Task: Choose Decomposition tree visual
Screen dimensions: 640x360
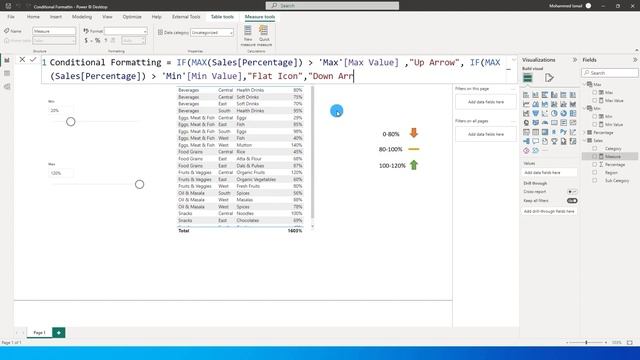Action: [526, 141]
